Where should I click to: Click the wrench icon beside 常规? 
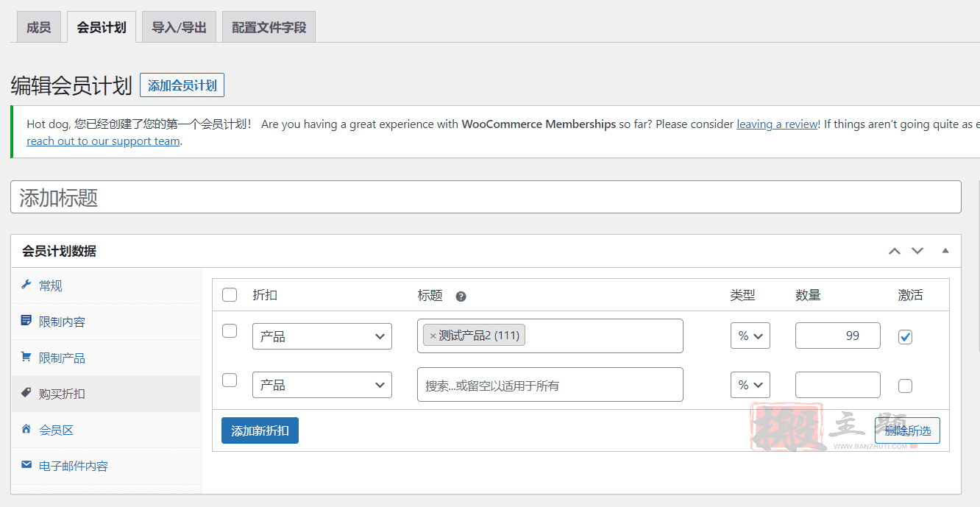(x=26, y=285)
